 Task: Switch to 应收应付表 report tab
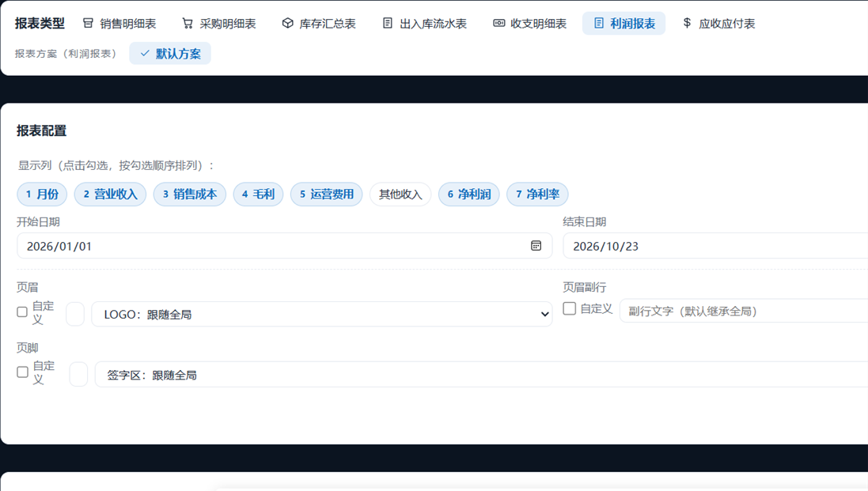pyautogui.click(x=718, y=23)
